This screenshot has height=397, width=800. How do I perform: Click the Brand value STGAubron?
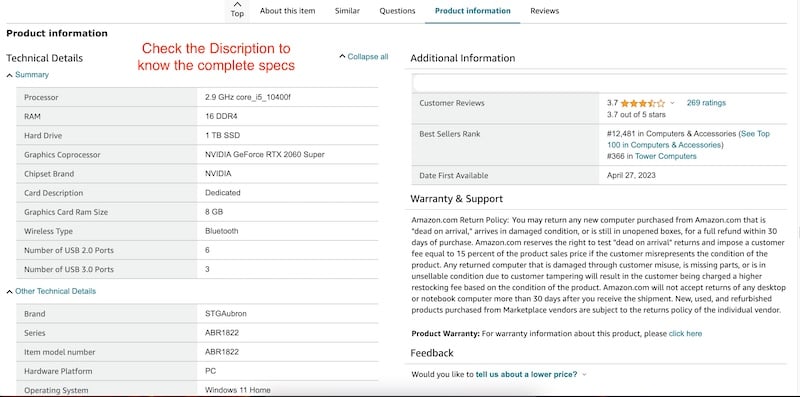tap(226, 314)
